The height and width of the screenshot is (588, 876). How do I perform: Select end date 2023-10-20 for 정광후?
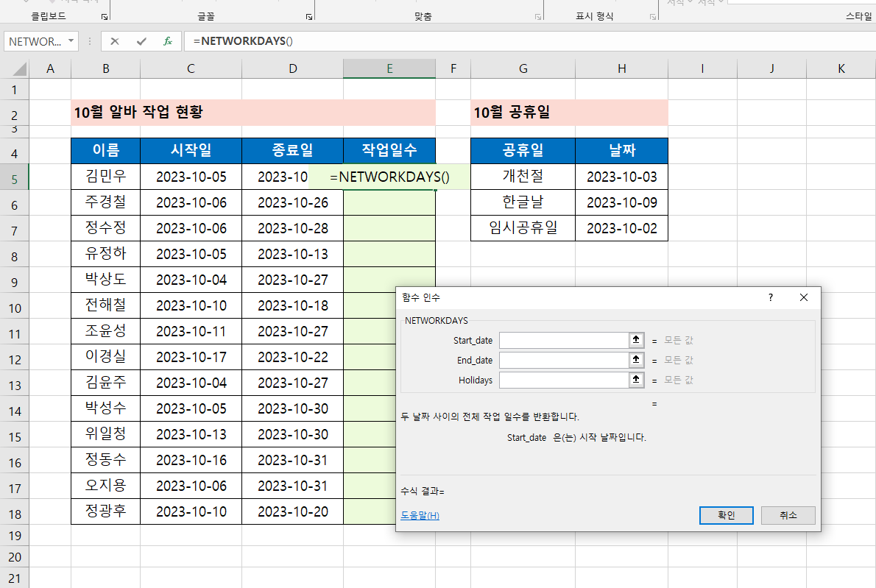[293, 511]
